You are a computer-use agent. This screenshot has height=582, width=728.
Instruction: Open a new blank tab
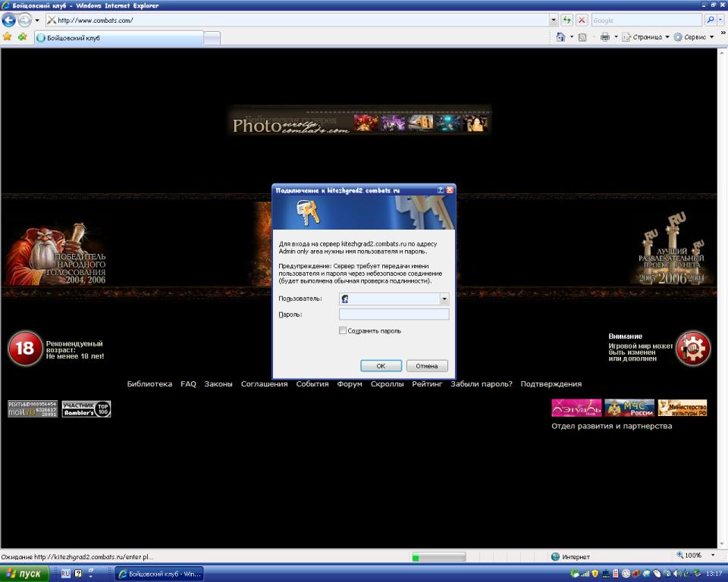(x=212, y=39)
